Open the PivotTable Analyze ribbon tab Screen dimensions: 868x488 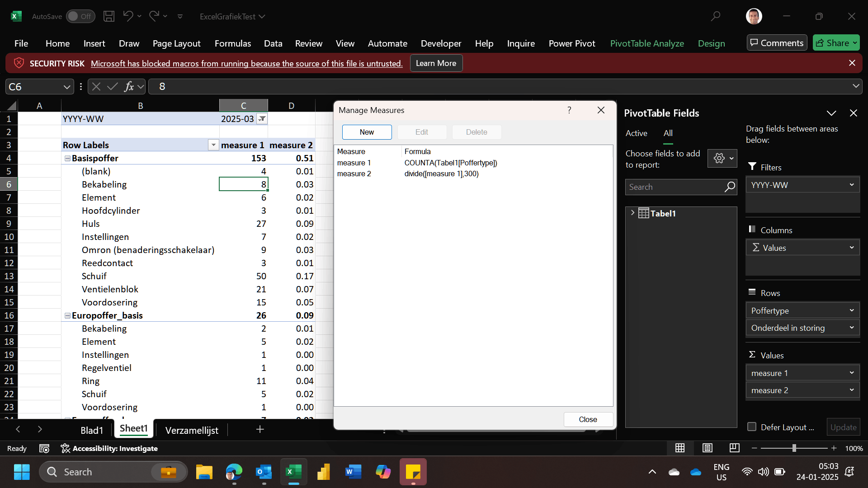[x=647, y=43]
